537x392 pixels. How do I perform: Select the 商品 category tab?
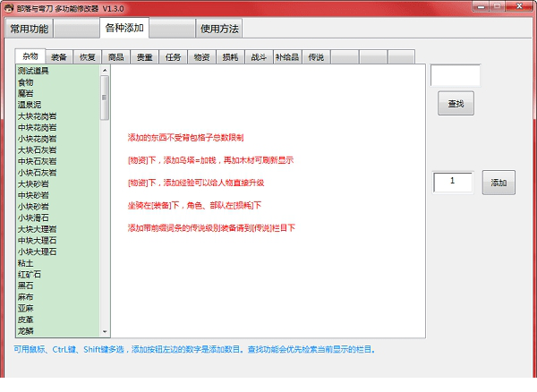pyautogui.click(x=116, y=57)
